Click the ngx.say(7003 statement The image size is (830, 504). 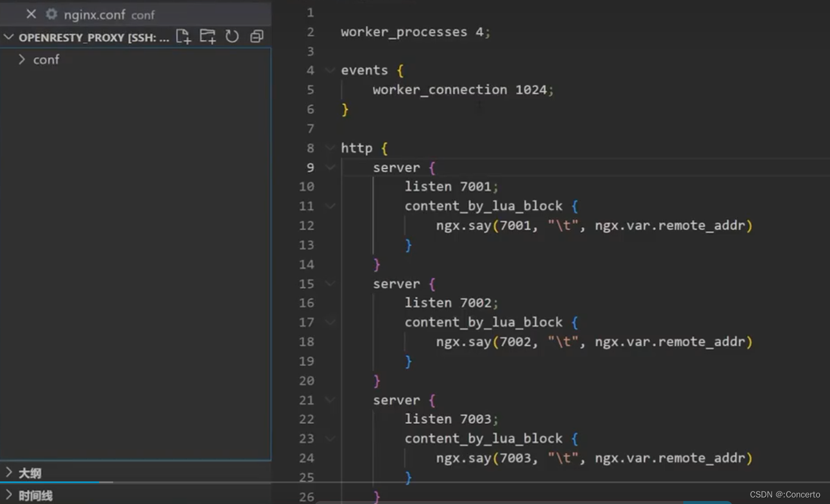594,458
